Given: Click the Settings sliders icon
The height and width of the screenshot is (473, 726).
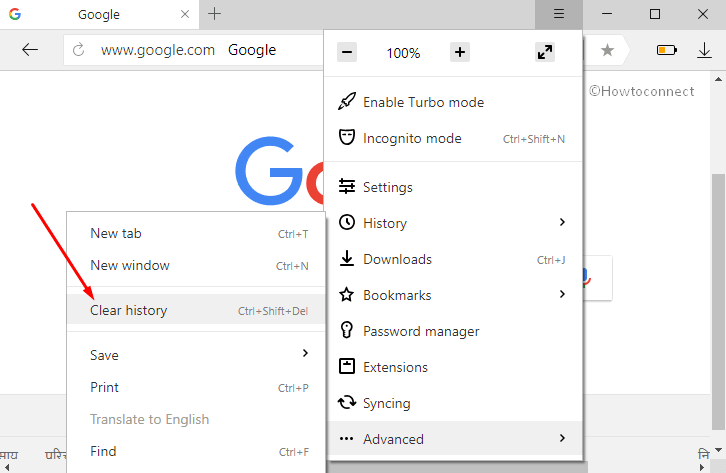Looking at the screenshot, I should [347, 187].
